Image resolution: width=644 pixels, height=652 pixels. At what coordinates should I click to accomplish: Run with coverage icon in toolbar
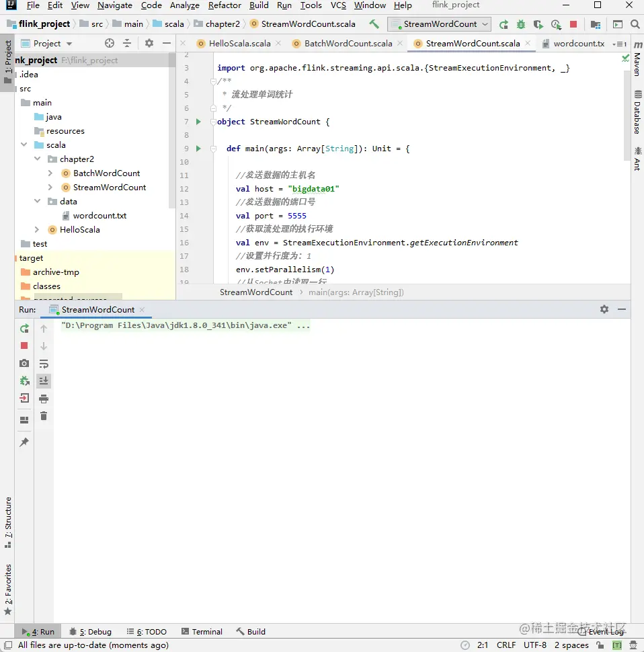(x=538, y=24)
